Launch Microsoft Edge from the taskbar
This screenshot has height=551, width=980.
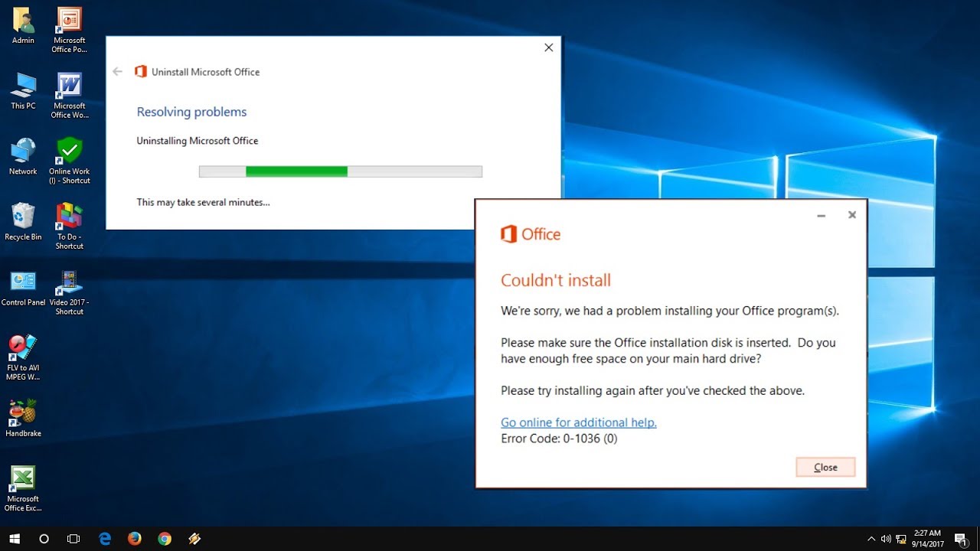105,539
